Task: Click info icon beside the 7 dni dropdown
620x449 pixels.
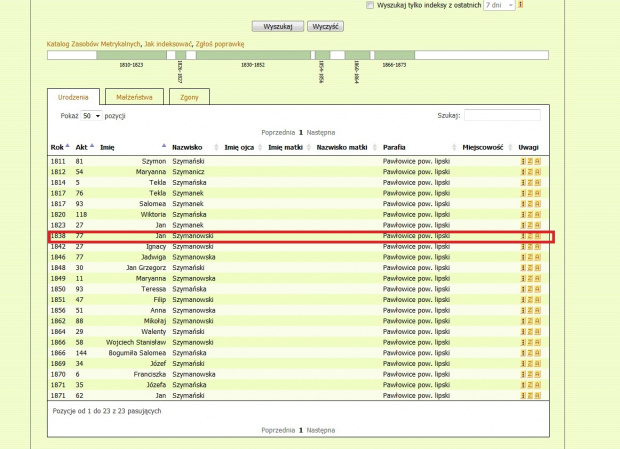Action: [521, 5]
